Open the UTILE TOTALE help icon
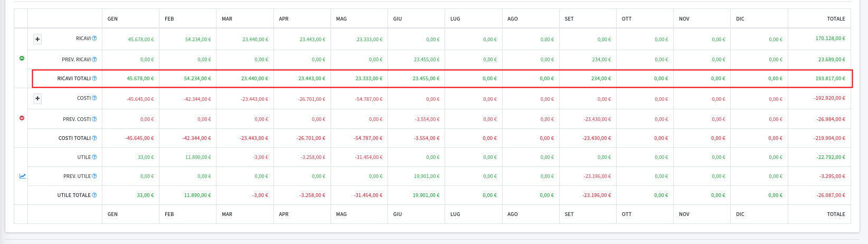 [x=95, y=195]
